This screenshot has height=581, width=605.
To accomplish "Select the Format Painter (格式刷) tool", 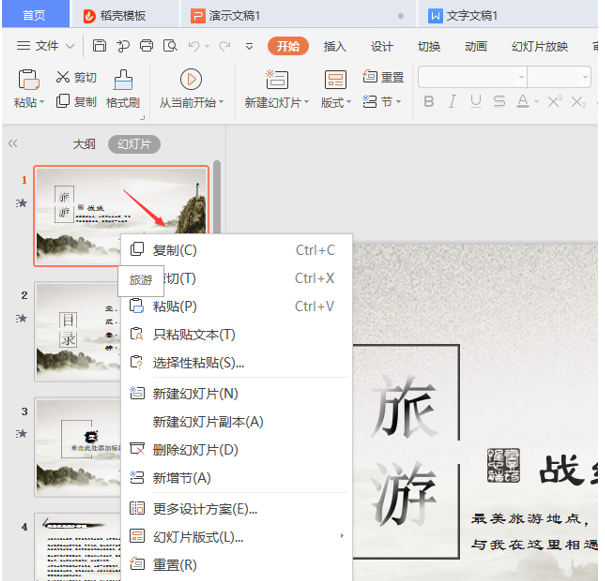I will (123, 89).
